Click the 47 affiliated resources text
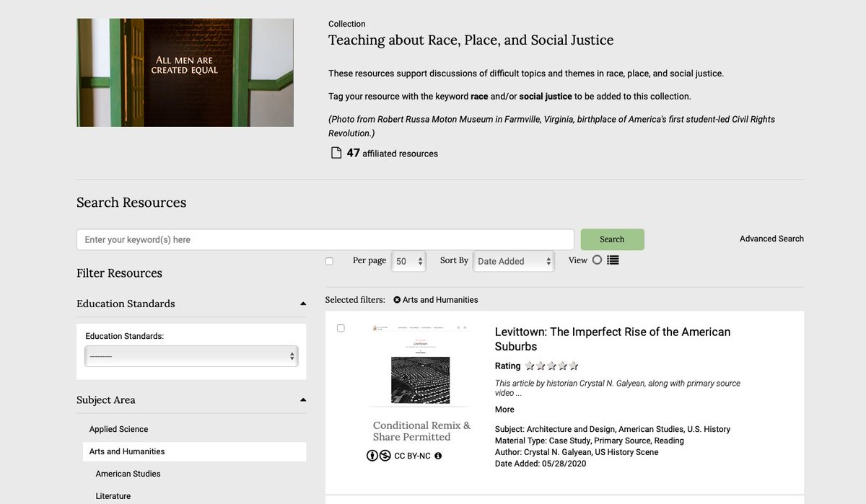Image resolution: width=866 pixels, height=504 pixels. pyautogui.click(x=392, y=153)
